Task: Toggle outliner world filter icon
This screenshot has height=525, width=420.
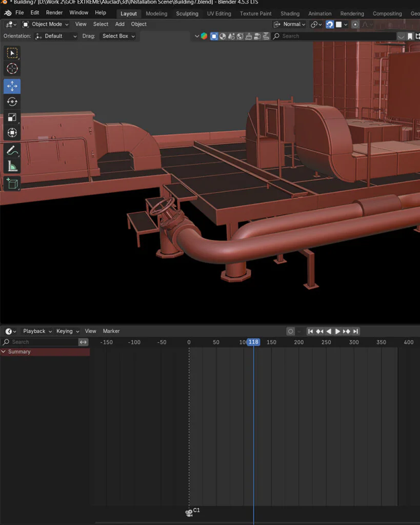Action: point(240,36)
